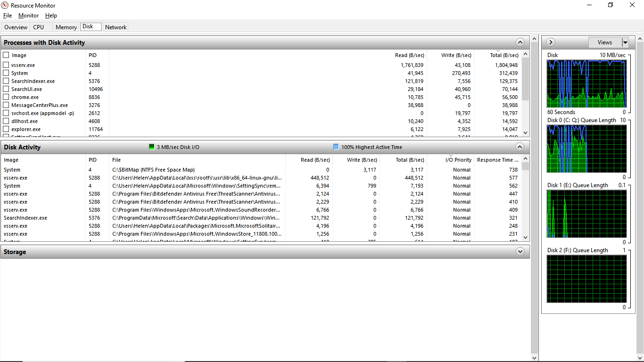
Task: Check the svchost.exe (appmodel -p) checkbox
Action: coord(6,113)
